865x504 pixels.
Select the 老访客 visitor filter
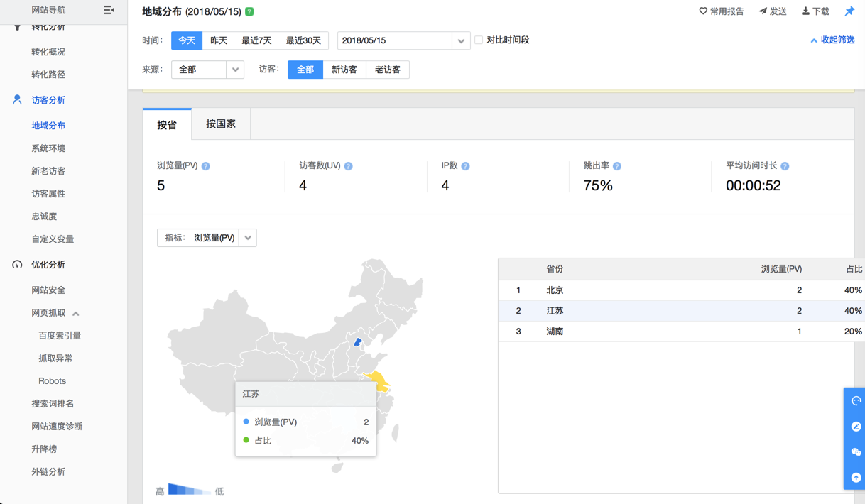pos(388,70)
